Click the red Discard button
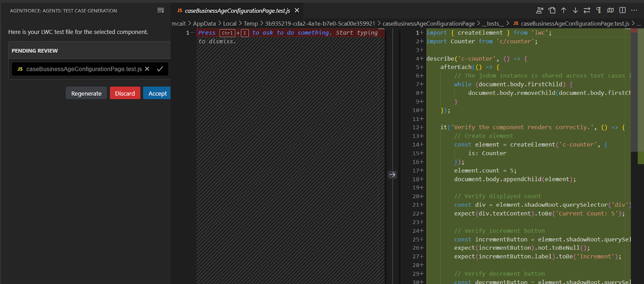Viewport: 644px width, 284px height. (x=125, y=93)
